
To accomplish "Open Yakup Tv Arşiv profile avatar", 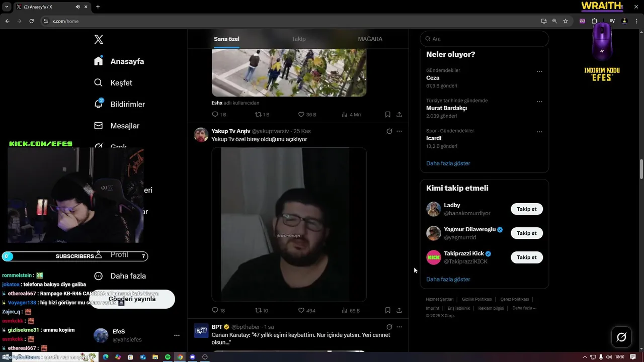I will click(201, 135).
